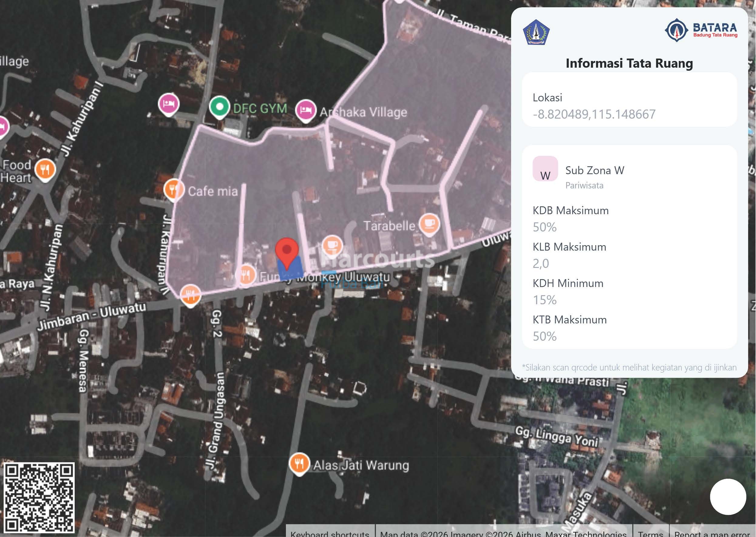
Task: Select the Arshaka Village hotel pin
Action: [x=305, y=110]
